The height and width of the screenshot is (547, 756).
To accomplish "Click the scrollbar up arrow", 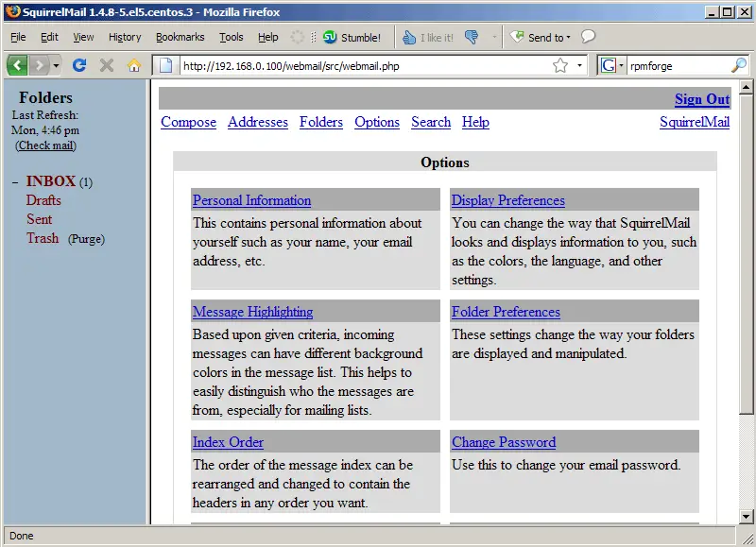I will point(746,87).
